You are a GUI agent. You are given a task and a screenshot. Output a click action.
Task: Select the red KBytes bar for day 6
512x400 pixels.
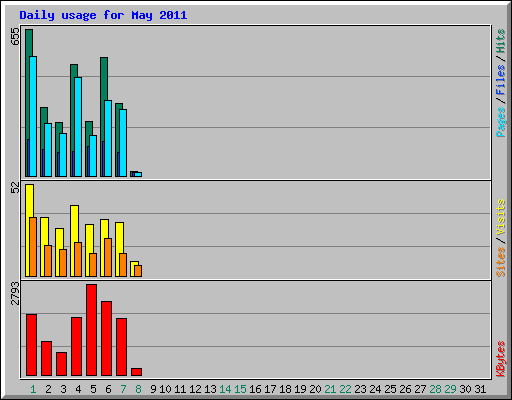tap(106, 339)
